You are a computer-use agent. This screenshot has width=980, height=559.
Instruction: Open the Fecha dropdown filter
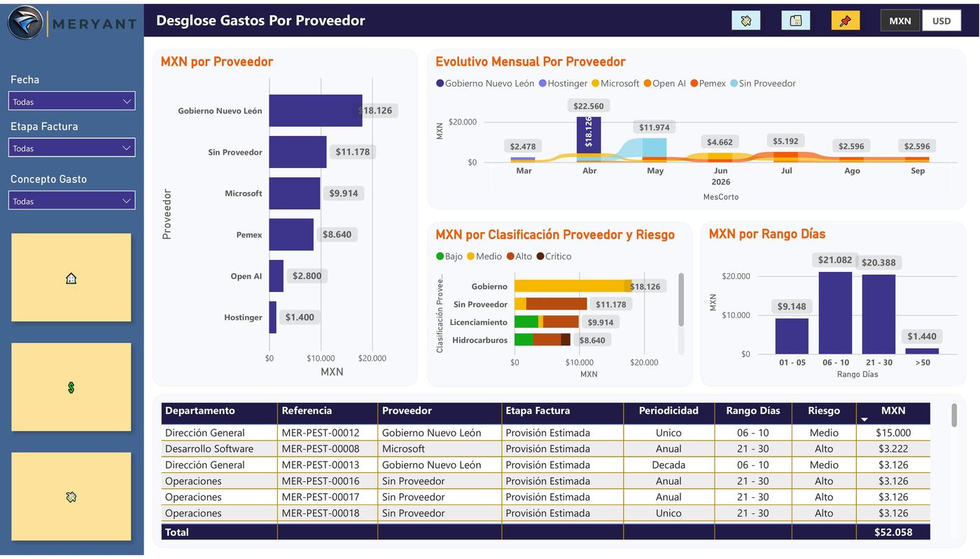pos(71,102)
